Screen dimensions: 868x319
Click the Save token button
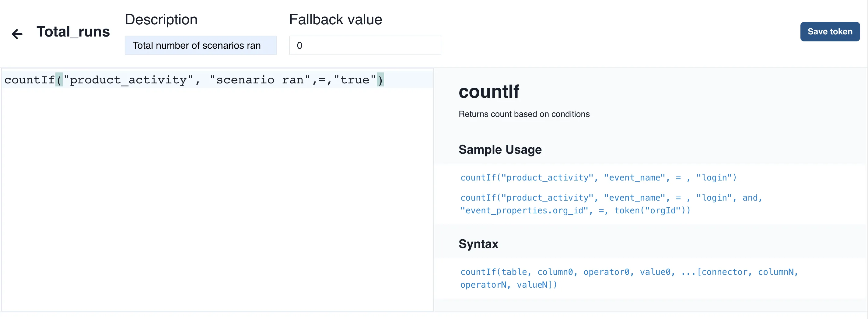coord(830,31)
